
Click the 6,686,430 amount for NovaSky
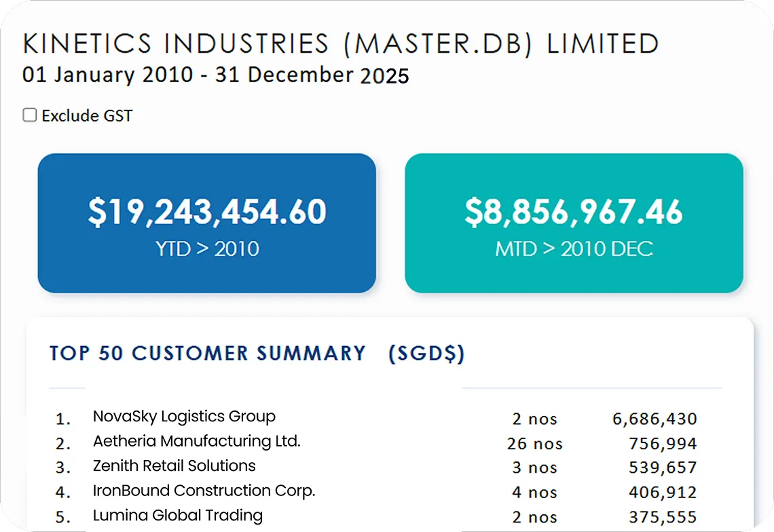655,419
